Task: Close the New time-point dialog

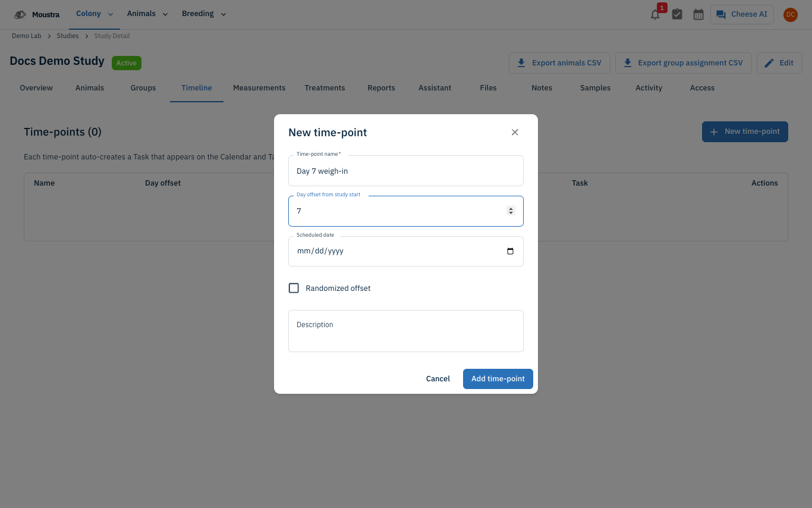Action: pos(515,132)
